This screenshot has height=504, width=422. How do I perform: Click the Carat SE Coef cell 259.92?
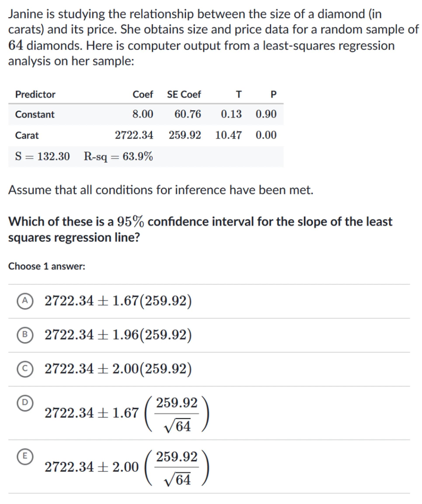(185, 135)
